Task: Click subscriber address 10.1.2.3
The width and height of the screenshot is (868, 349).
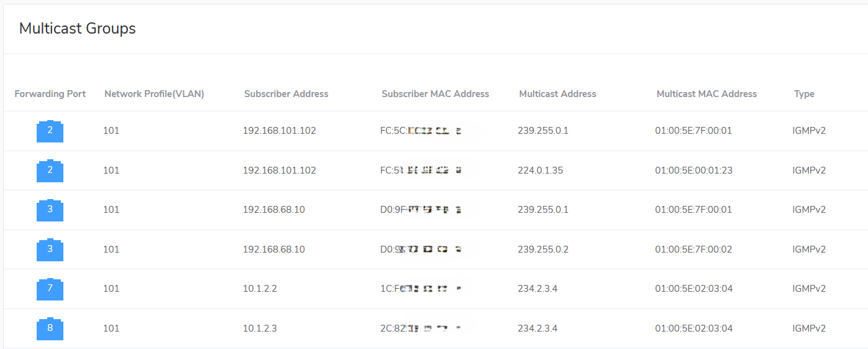Action: 260,328
